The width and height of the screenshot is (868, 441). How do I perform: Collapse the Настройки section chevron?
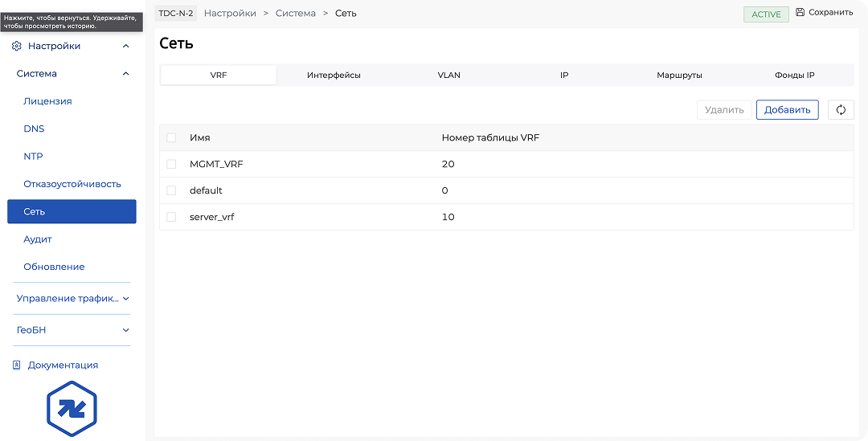click(x=125, y=47)
